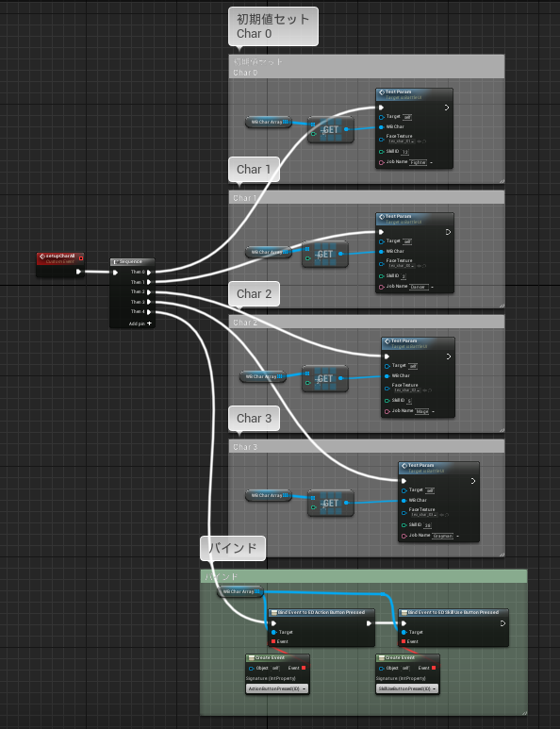Click exec output of Action Button Pressed bind node
This screenshot has height=729, width=560.
pos(369,623)
